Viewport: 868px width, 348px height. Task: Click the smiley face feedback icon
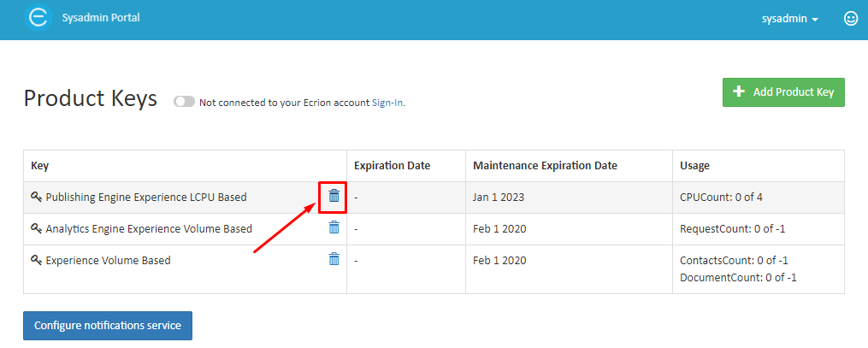point(850,18)
